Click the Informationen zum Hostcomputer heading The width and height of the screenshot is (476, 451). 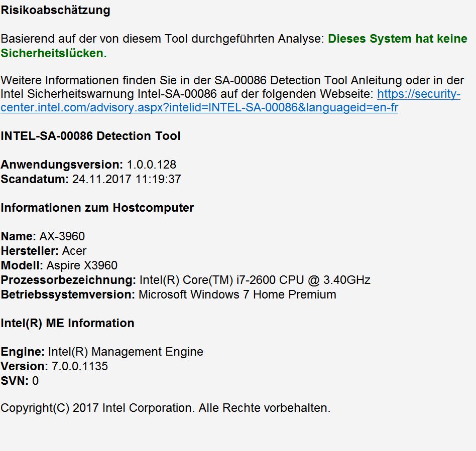click(97, 208)
